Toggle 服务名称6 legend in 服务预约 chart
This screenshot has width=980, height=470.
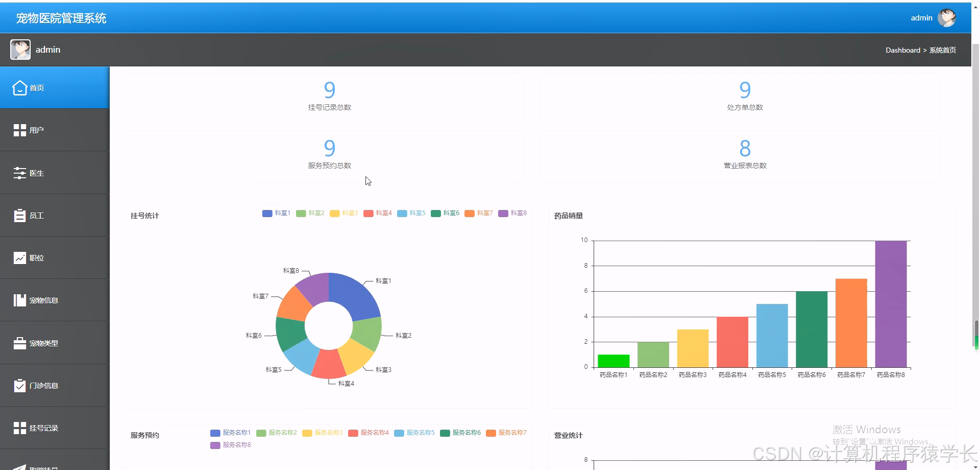[x=460, y=433]
